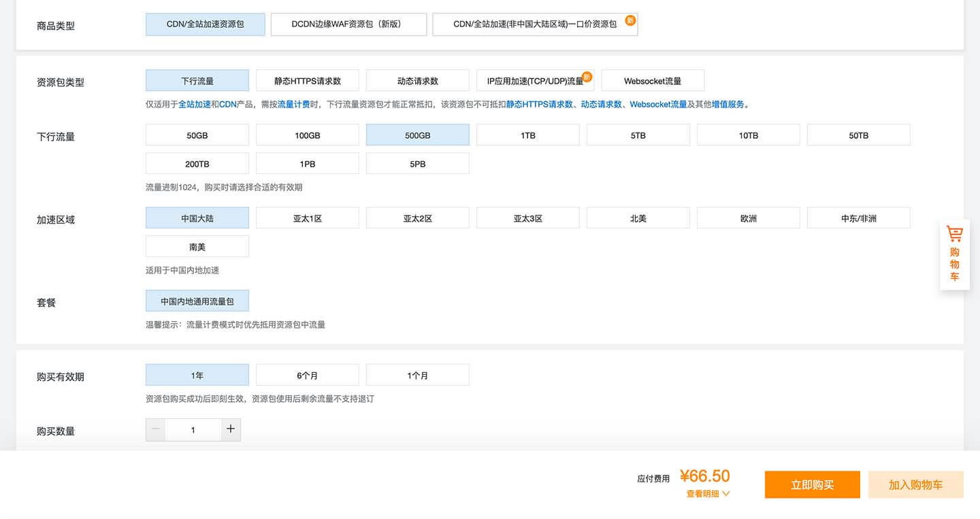Select 50TB traffic size
This screenshot has height=519, width=980.
tap(859, 135)
